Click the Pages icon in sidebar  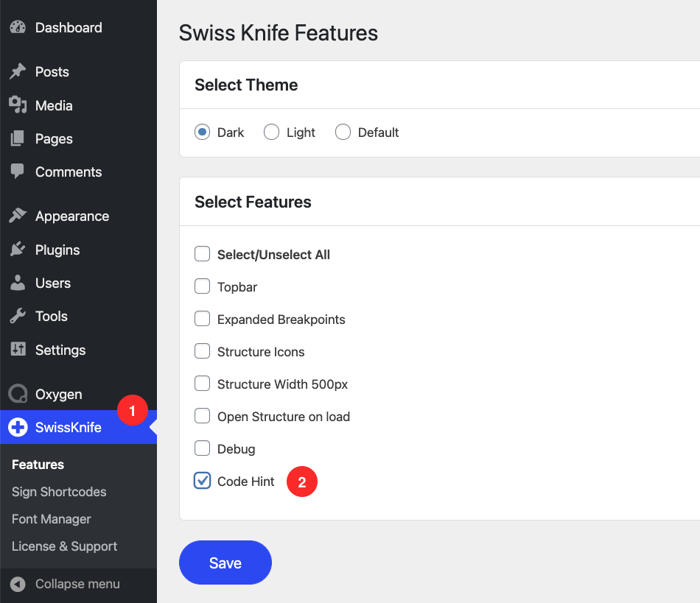[x=18, y=138]
